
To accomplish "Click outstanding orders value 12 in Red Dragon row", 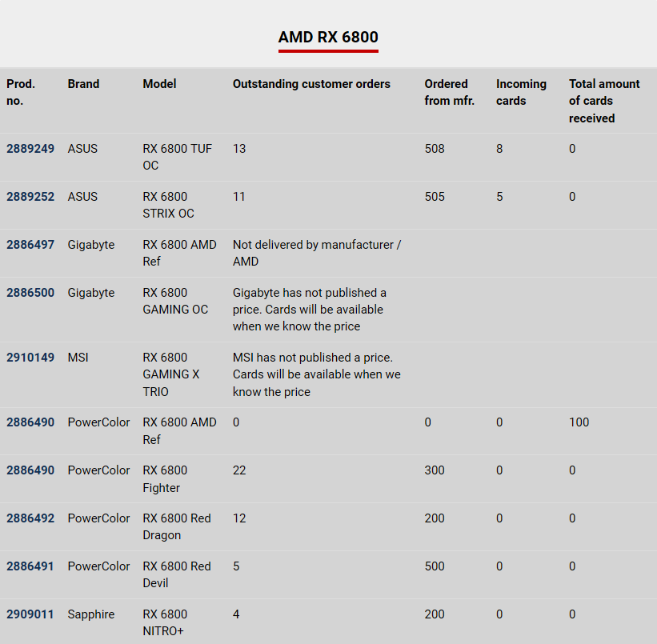I will click(238, 518).
